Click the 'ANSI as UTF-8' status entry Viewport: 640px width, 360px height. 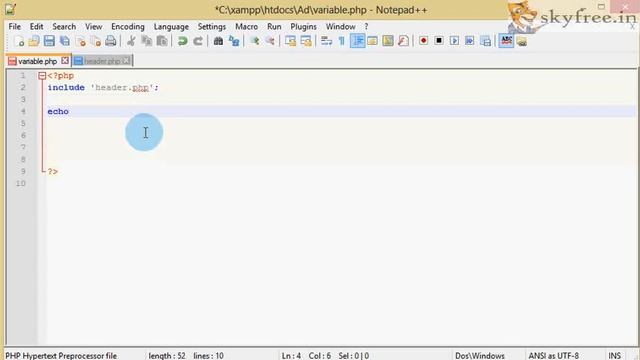coord(553,356)
